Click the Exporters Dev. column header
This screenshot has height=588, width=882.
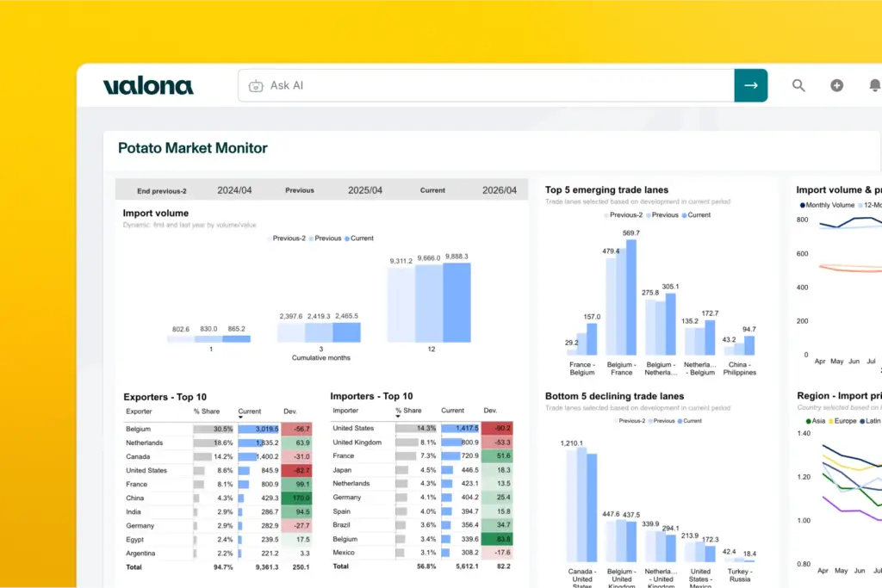289,412
